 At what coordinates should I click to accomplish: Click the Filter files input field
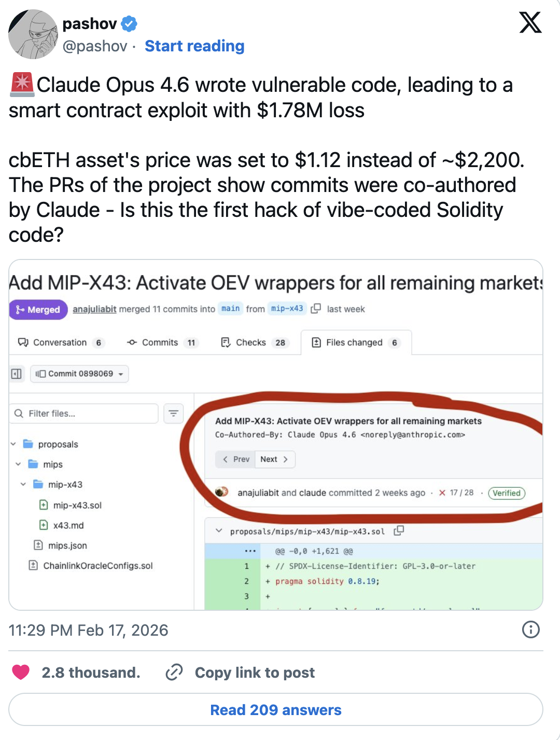(x=83, y=414)
